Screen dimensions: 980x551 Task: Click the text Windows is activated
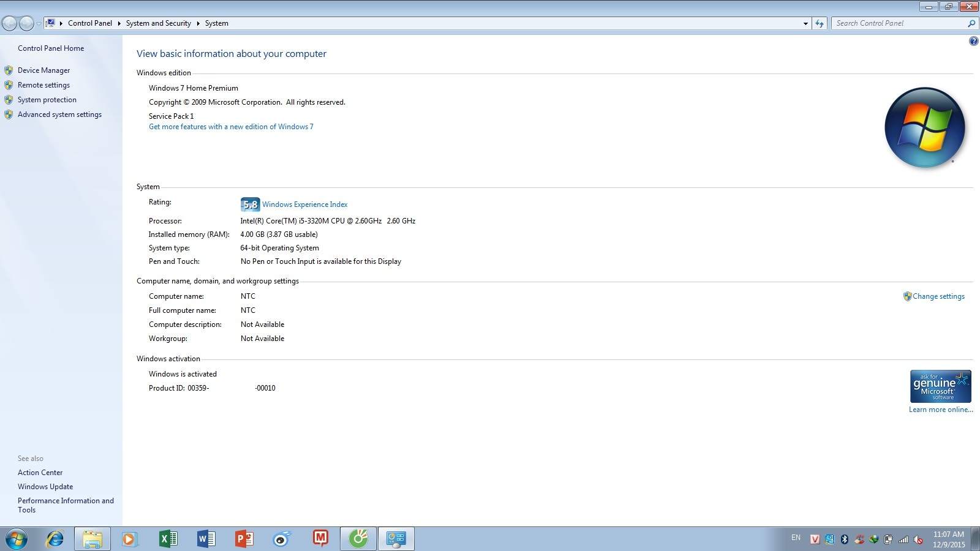183,374
